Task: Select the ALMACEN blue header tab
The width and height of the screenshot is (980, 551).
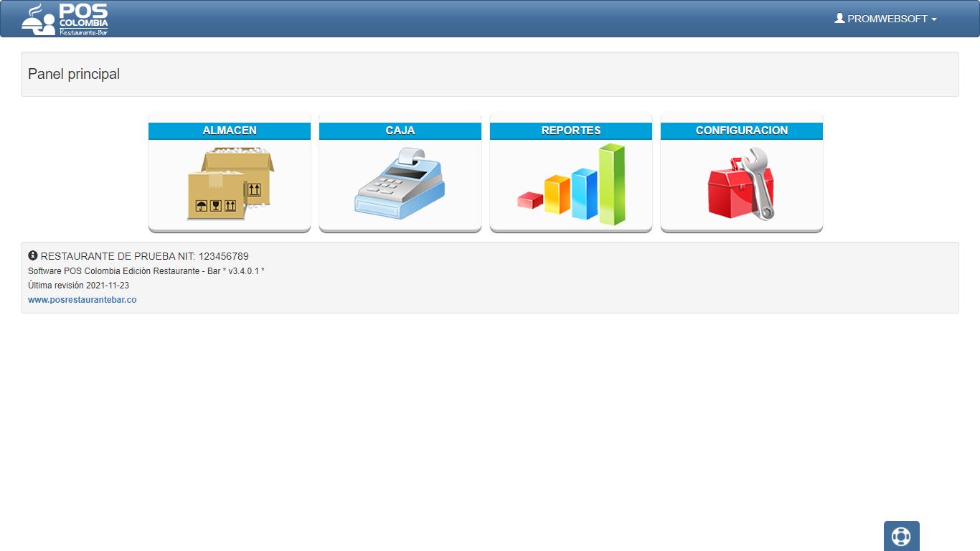Action: [x=230, y=131]
